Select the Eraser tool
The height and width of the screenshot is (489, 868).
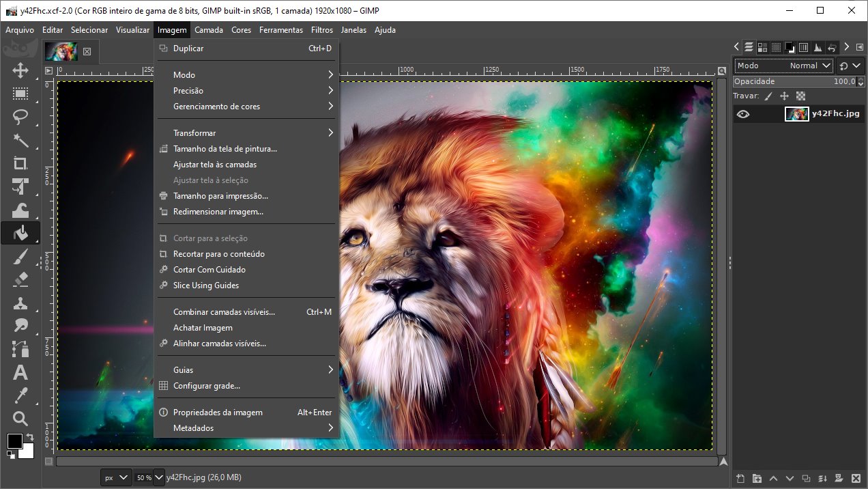coord(20,279)
